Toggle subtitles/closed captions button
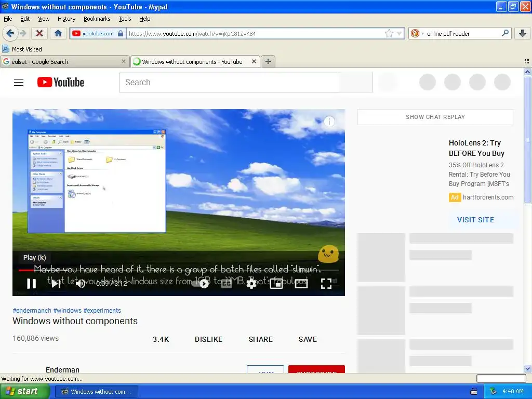 point(227,284)
